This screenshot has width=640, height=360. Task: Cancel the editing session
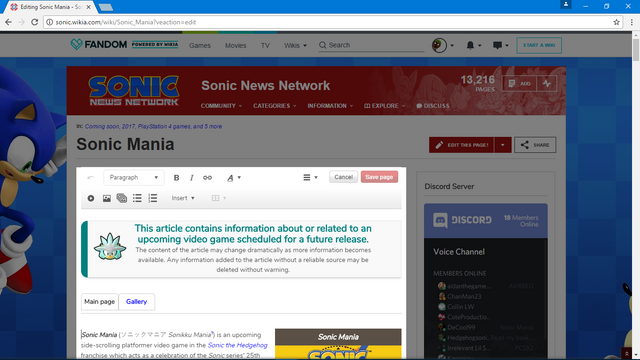coord(343,177)
